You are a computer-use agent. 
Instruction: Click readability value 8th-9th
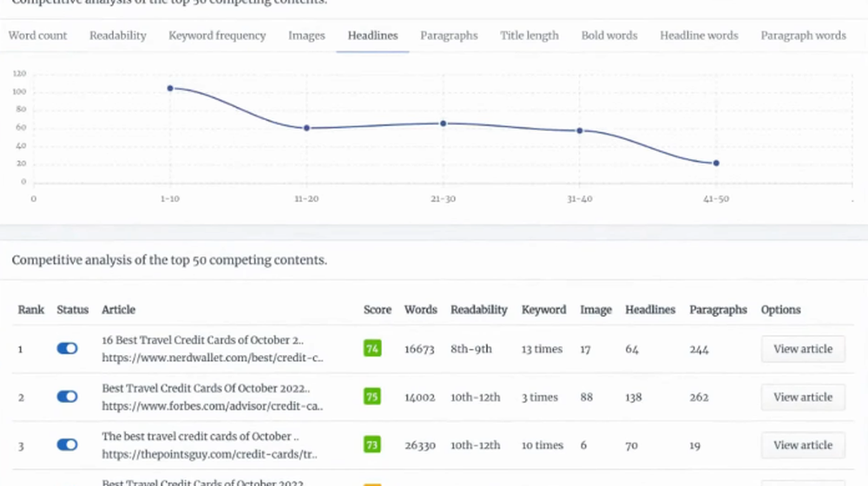click(x=471, y=349)
